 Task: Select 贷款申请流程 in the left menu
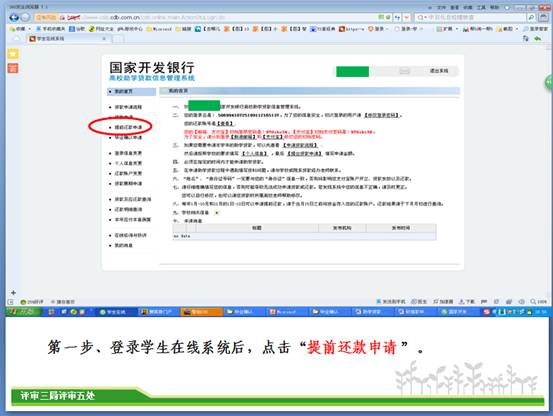click(x=128, y=107)
